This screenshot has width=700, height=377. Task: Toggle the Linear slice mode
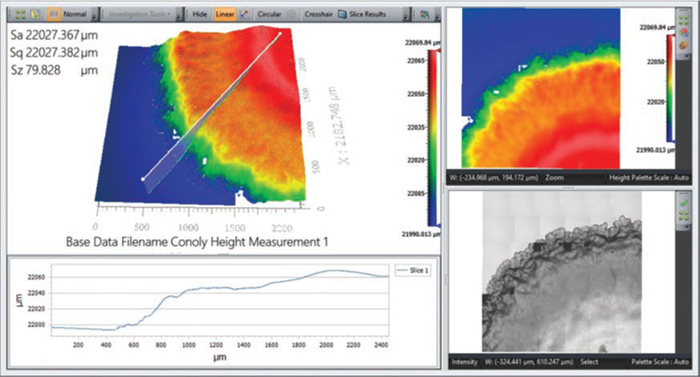click(225, 14)
